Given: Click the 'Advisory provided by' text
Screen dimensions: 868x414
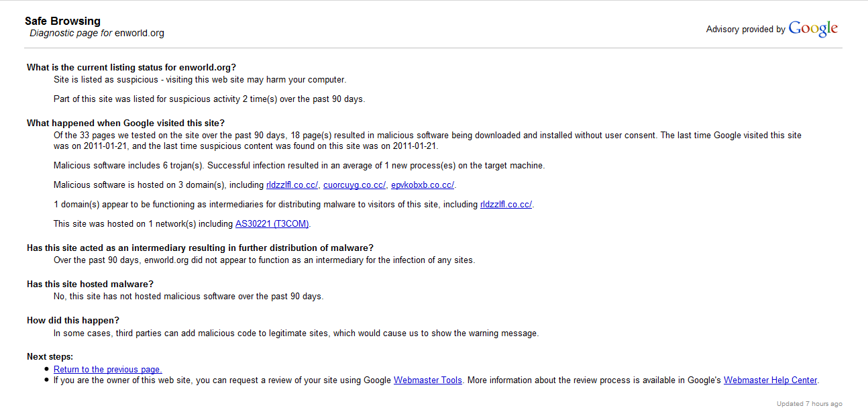Looking at the screenshot, I should click(745, 30).
